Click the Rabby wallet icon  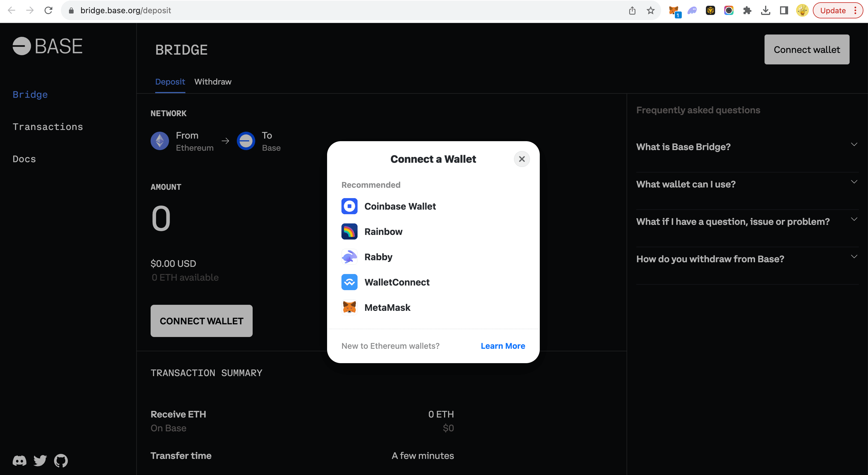click(x=349, y=256)
